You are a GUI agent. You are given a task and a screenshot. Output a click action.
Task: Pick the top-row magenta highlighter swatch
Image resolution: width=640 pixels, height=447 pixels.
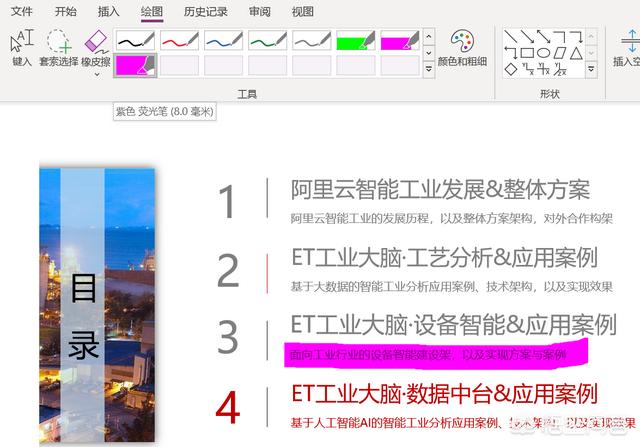[400, 40]
